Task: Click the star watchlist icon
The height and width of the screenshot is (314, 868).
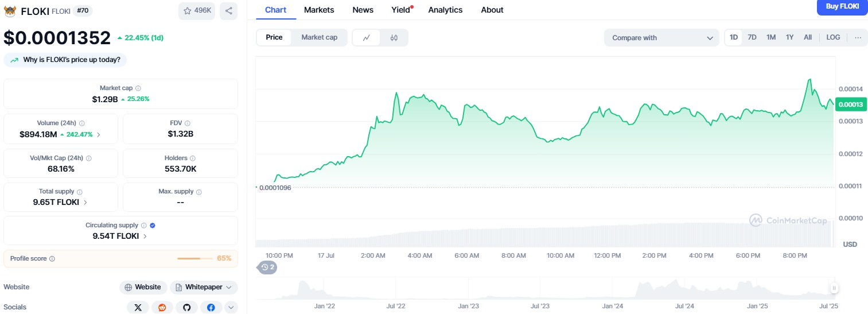Action: pyautogui.click(x=188, y=11)
